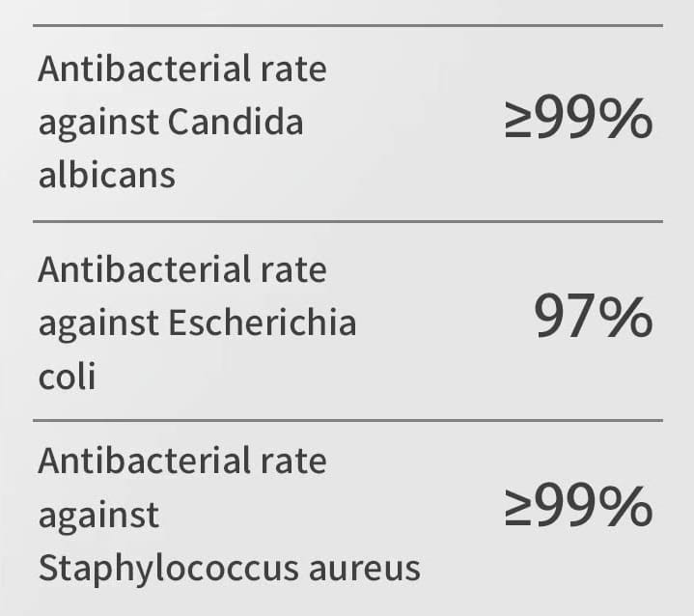Click the percent sign of the 97% value
The width and height of the screenshot is (694, 616).
(627, 316)
